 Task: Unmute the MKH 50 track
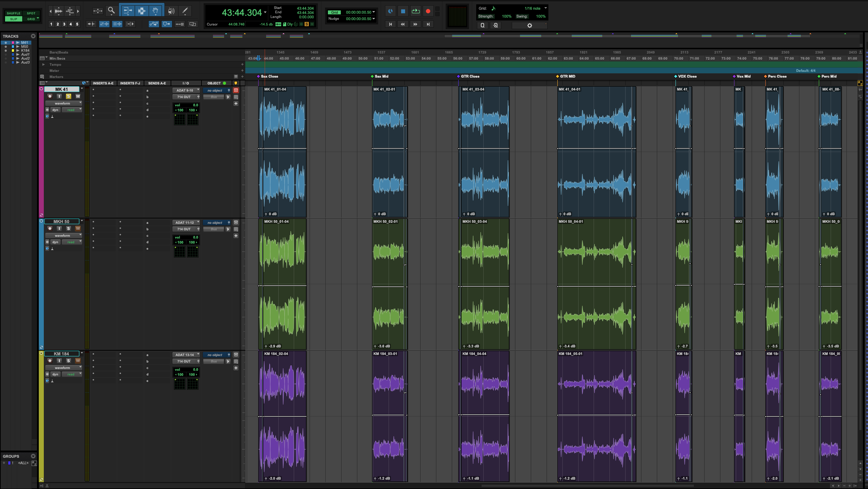pyautogui.click(x=78, y=229)
